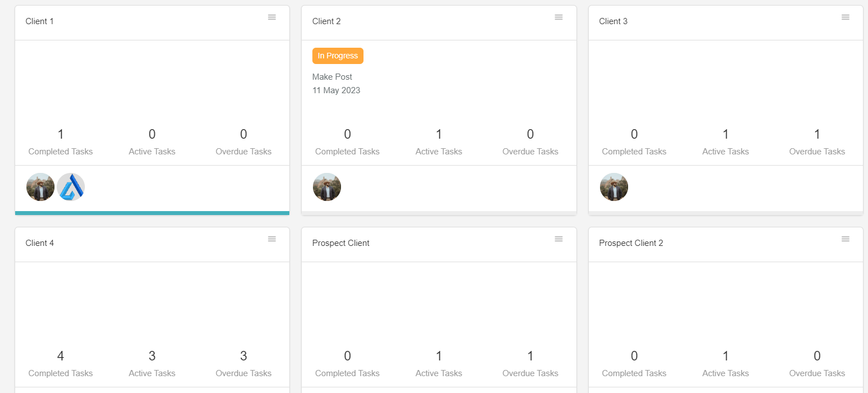
Task: Select the Client 1 card title
Action: (x=39, y=21)
